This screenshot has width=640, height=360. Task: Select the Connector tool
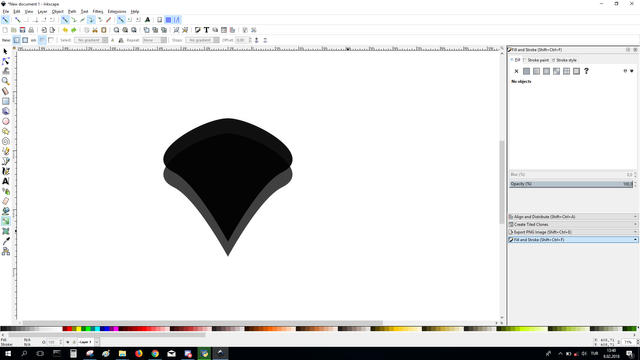pyautogui.click(x=5, y=251)
